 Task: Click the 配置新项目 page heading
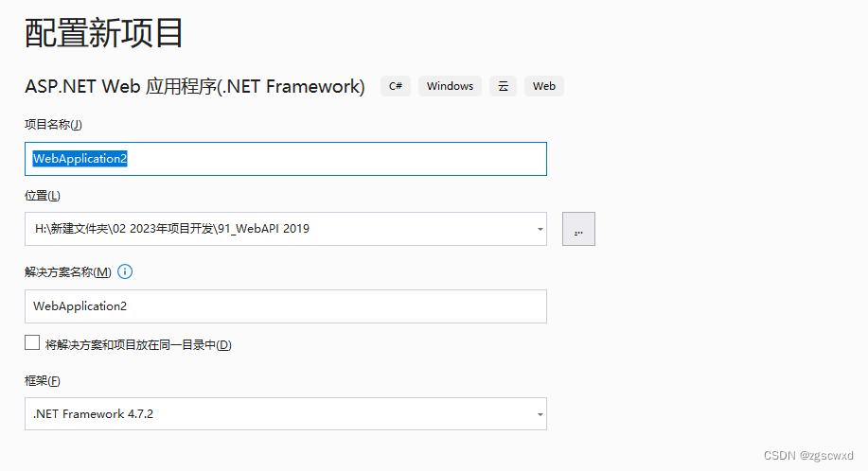point(104,33)
